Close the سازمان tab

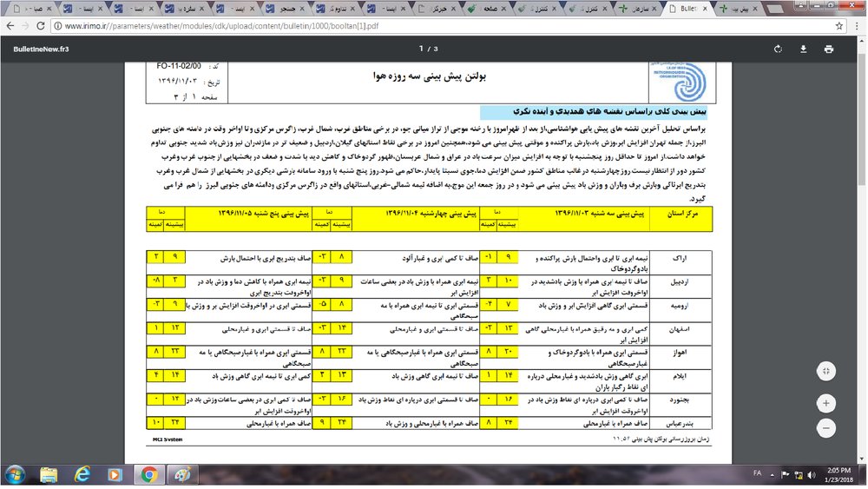click(x=654, y=9)
